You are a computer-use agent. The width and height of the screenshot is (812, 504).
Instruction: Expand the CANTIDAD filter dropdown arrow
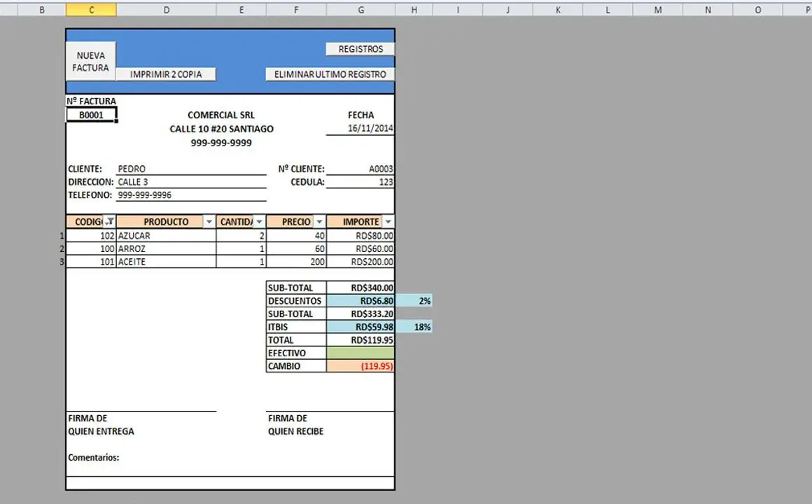259,222
